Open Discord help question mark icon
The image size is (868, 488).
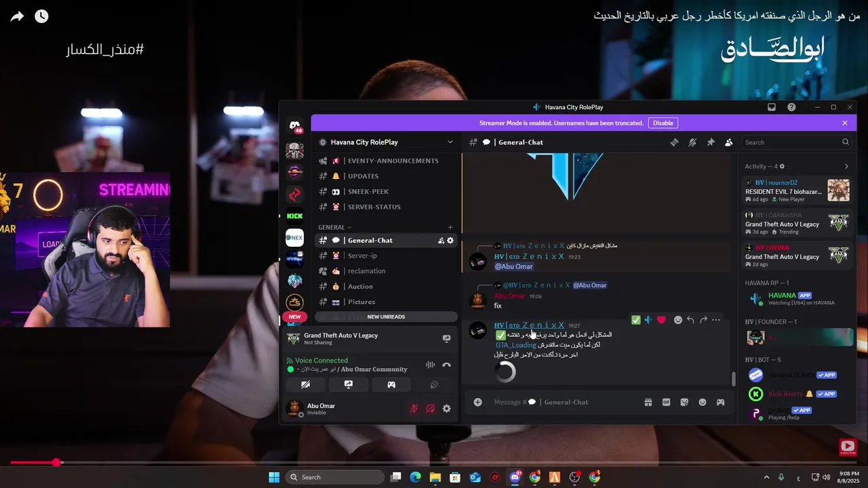pos(791,107)
